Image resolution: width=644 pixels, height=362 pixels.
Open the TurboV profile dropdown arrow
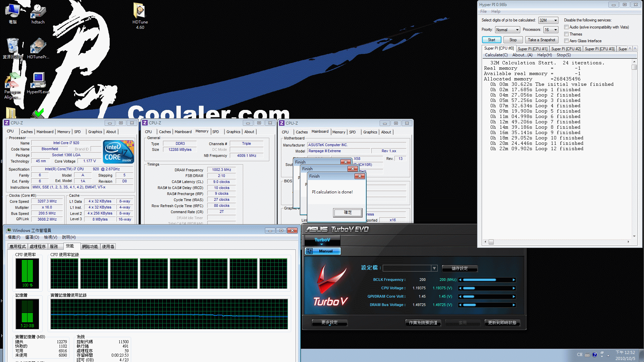(x=434, y=268)
